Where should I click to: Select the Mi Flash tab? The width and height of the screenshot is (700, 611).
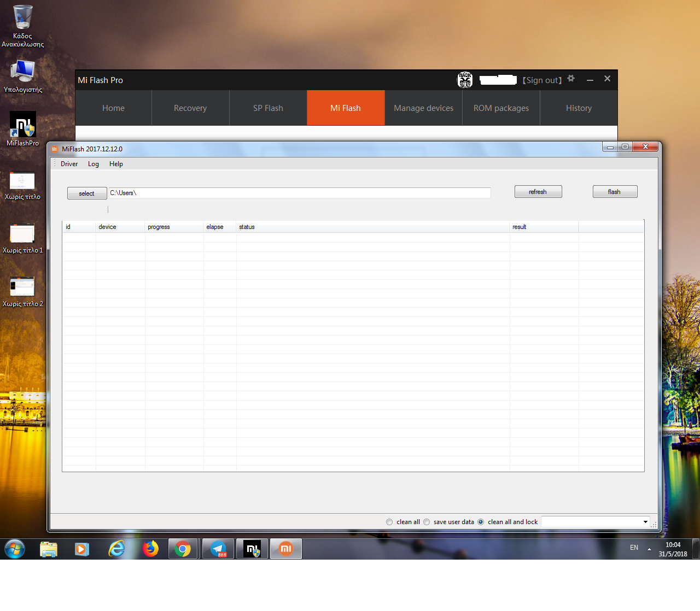coord(346,108)
